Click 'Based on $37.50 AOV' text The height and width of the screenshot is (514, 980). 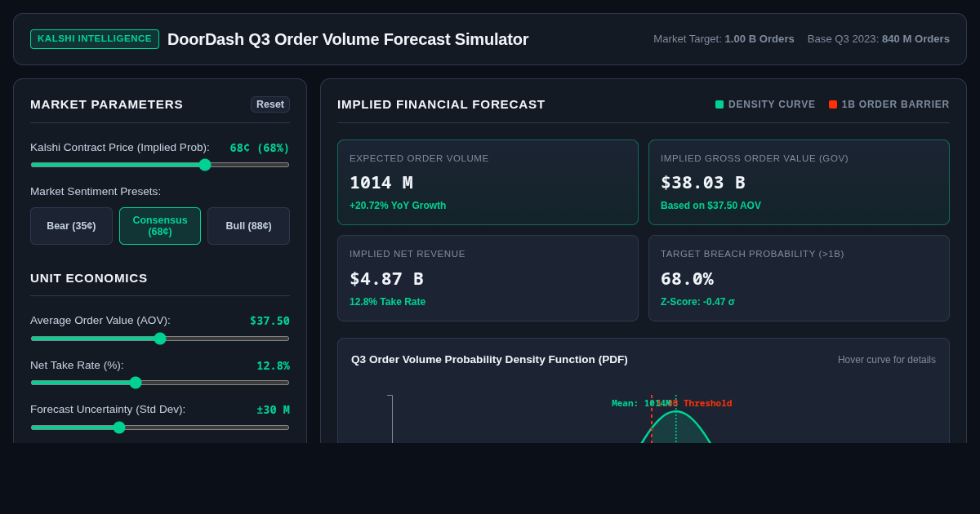tap(710, 206)
